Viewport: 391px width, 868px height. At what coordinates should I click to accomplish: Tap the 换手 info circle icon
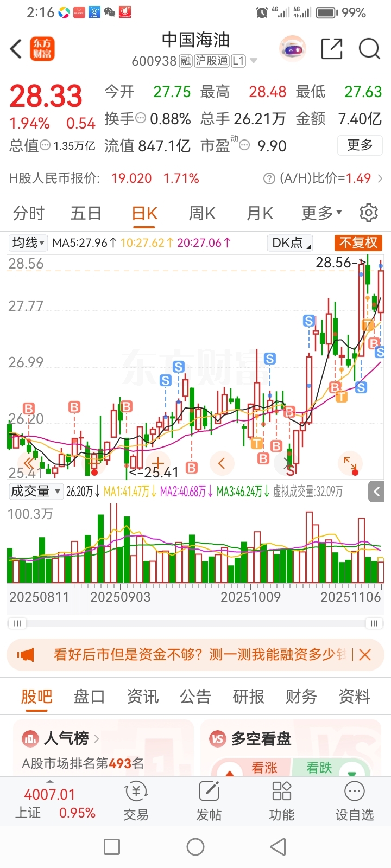(141, 118)
